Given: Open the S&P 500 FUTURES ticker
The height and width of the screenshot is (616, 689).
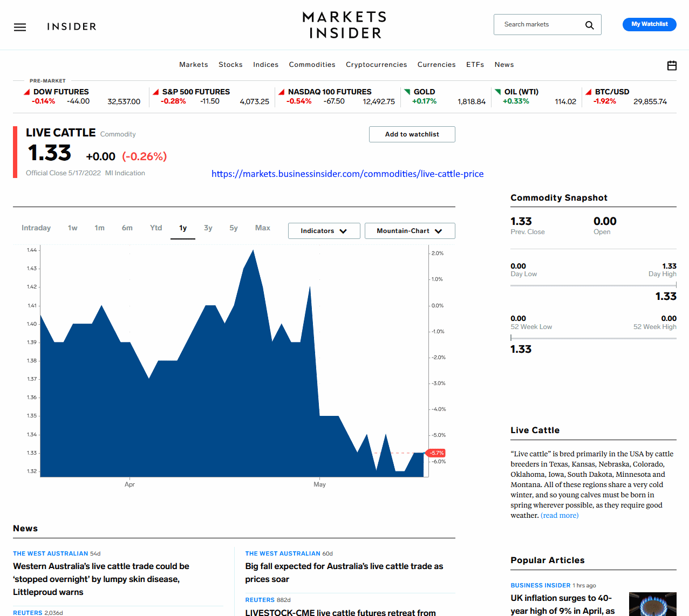Looking at the screenshot, I should coord(196,92).
